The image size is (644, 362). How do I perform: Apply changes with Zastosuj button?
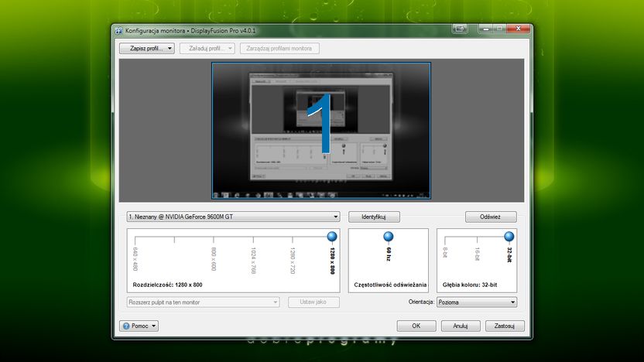pos(505,326)
